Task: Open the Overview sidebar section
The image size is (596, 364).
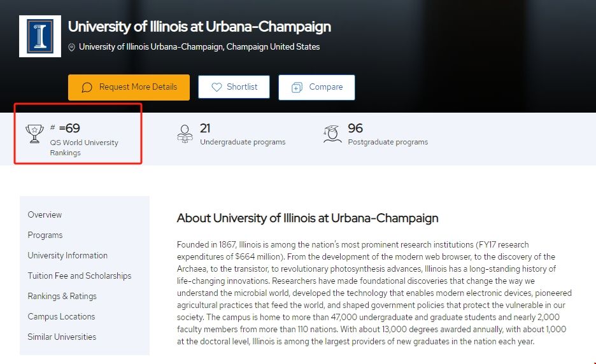Action: pos(45,215)
